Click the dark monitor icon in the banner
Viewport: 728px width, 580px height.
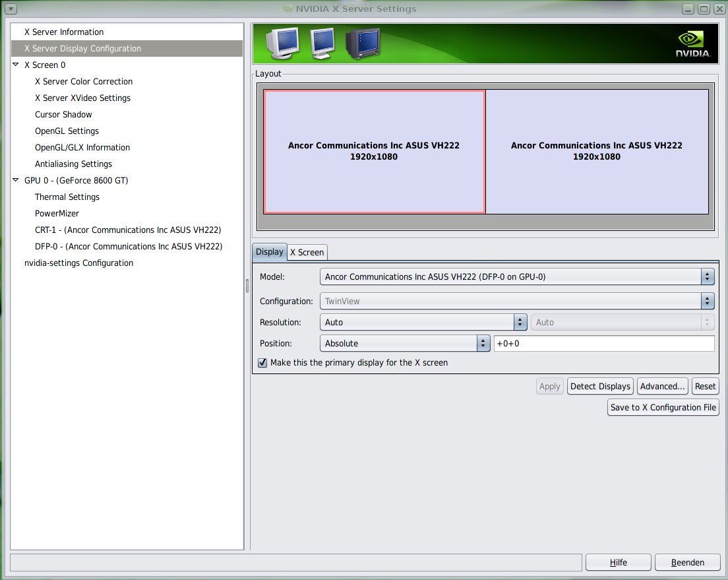(362, 42)
